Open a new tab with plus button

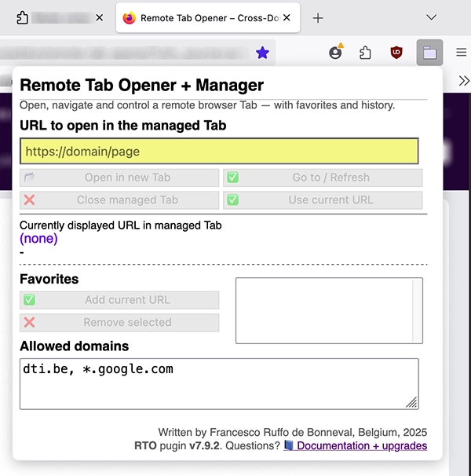pos(318,18)
